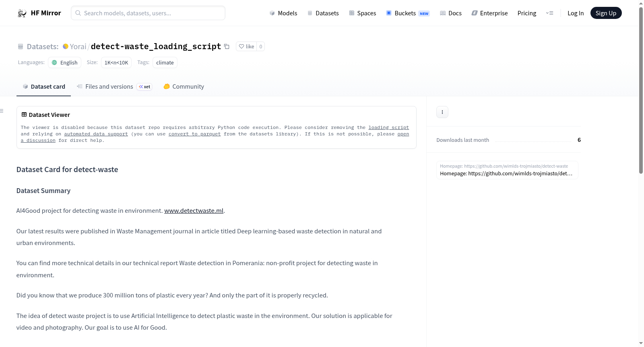Switch to Files and versions tab
The image size is (644, 347).
click(114, 87)
